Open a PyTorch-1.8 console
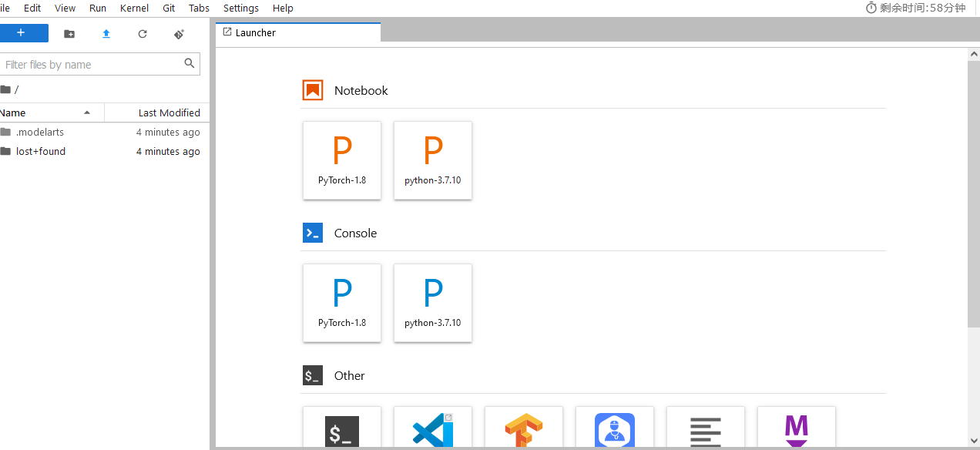 tap(342, 303)
